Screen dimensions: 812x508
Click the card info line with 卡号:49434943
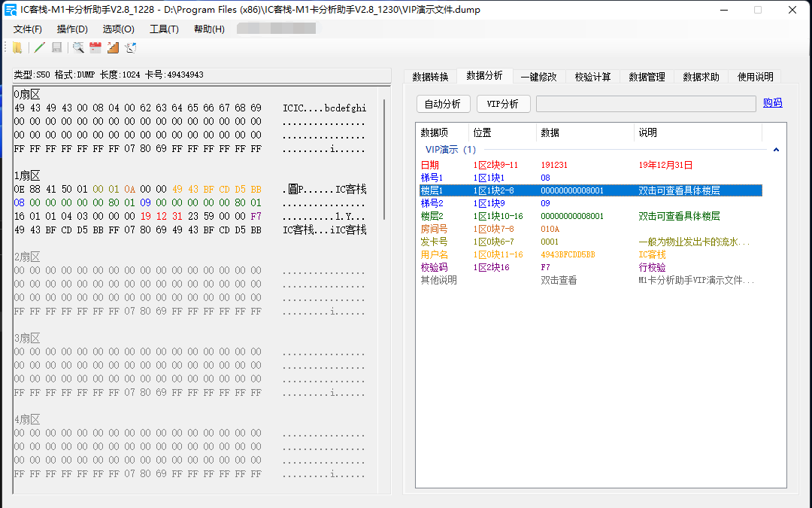[x=108, y=75]
